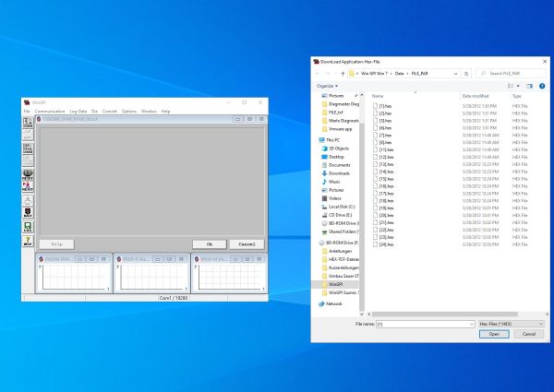Toggle the preview pane icon in dialog
The width and height of the screenshot is (554, 392).
(529, 86)
